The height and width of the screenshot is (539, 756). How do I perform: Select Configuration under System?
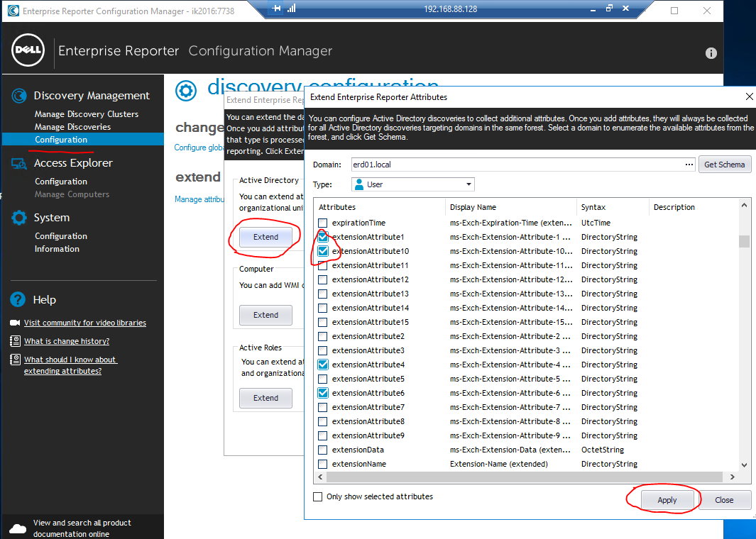(61, 236)
